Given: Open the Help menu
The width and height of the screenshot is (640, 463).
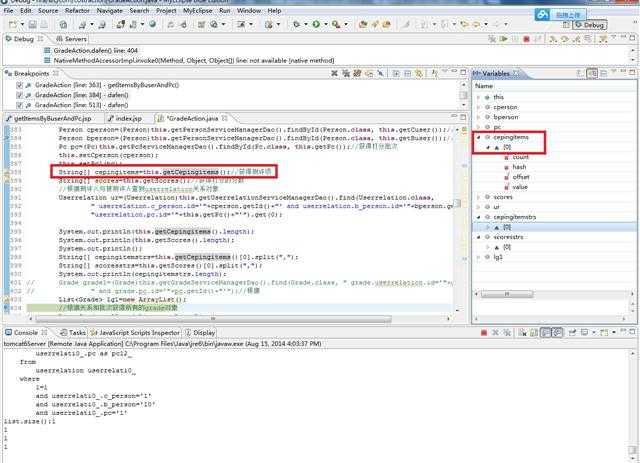Looking at the screenshot, I should pos(274,11).
